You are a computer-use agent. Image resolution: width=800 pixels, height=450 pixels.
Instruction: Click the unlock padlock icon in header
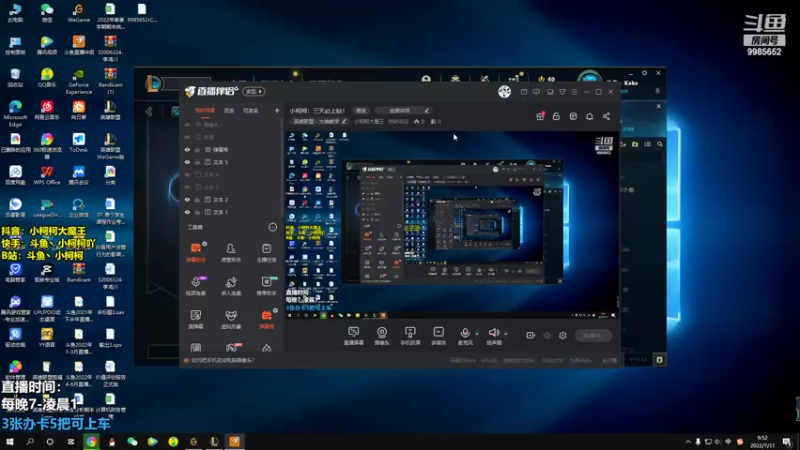tap(556, 116)
